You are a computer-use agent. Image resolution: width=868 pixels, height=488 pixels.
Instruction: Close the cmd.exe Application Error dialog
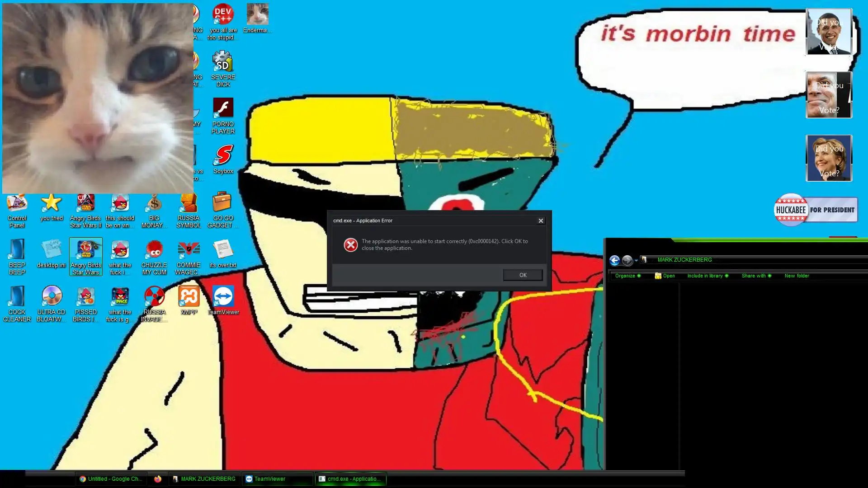pyautogui.click(x=541, y=221)
